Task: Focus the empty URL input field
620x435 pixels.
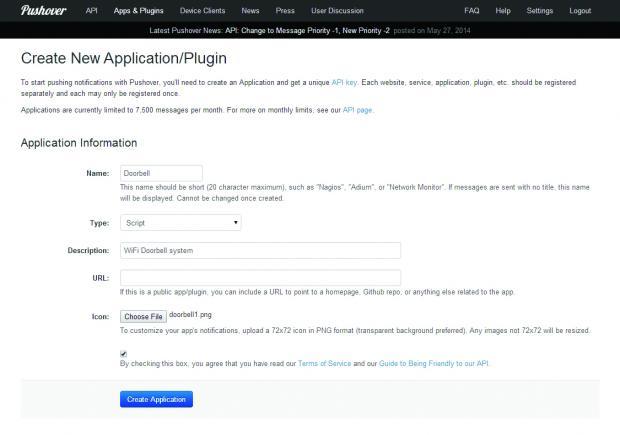Action: coord(260,277)
